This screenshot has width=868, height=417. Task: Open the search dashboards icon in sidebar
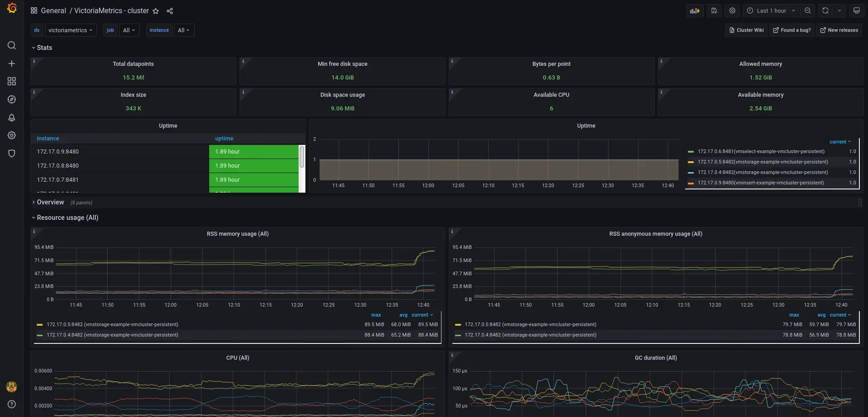point(12,45)
